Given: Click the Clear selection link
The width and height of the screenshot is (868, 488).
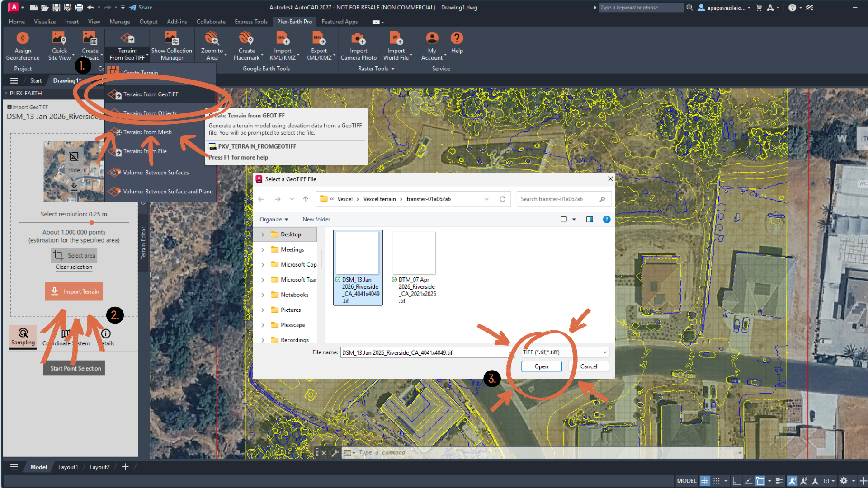Looking at the screenshot, I should coord(74,267).
